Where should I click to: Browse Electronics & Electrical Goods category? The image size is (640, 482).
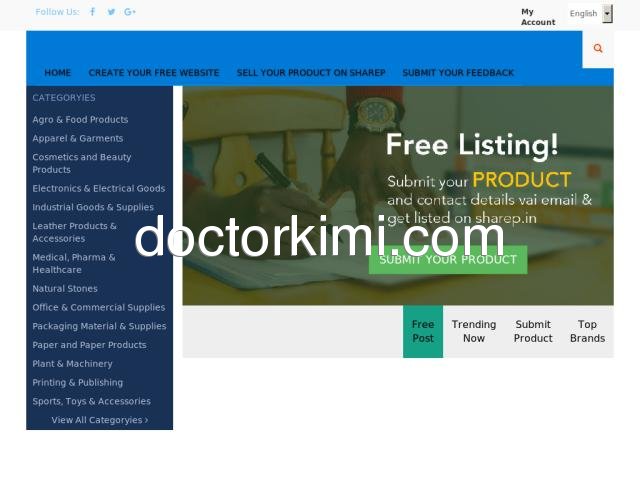coord(98,189)
